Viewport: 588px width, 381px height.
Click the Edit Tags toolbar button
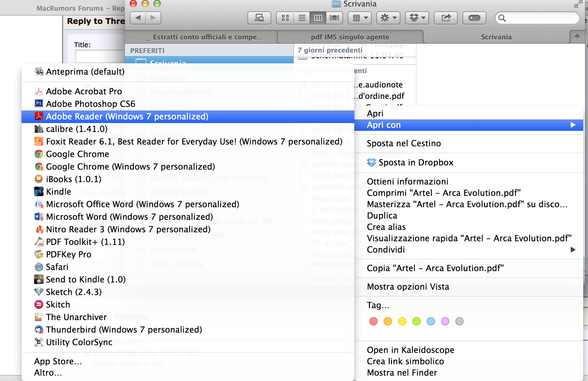(474, 18)
